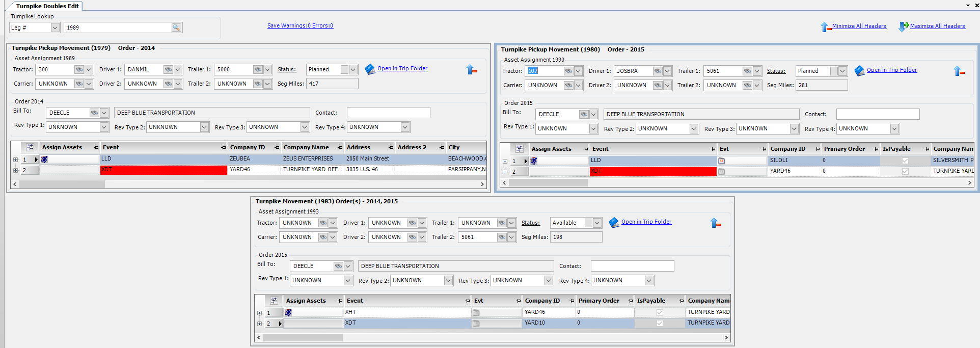Toggle IsPayable checkbox in SILOLI row
The height and width of the screenshot is (348, 980).
[x=905, y=160]
